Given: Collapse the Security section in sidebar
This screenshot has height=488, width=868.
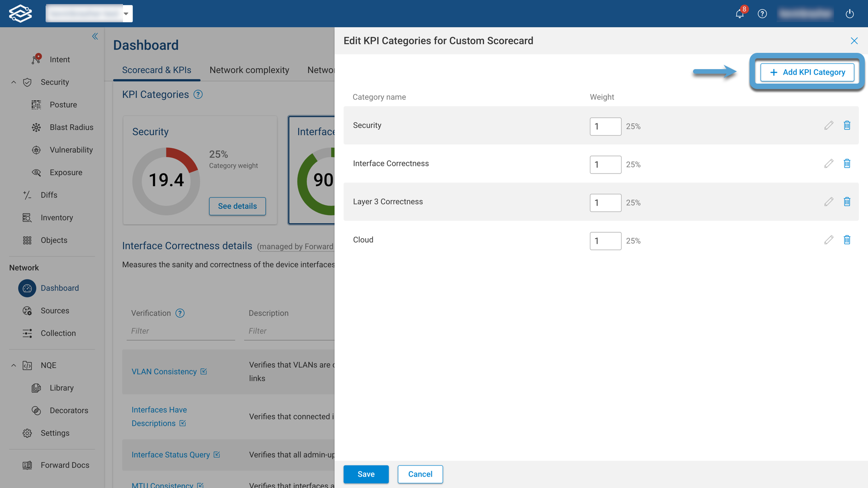Looking at the screenshot, I should [x=13, y=82].
